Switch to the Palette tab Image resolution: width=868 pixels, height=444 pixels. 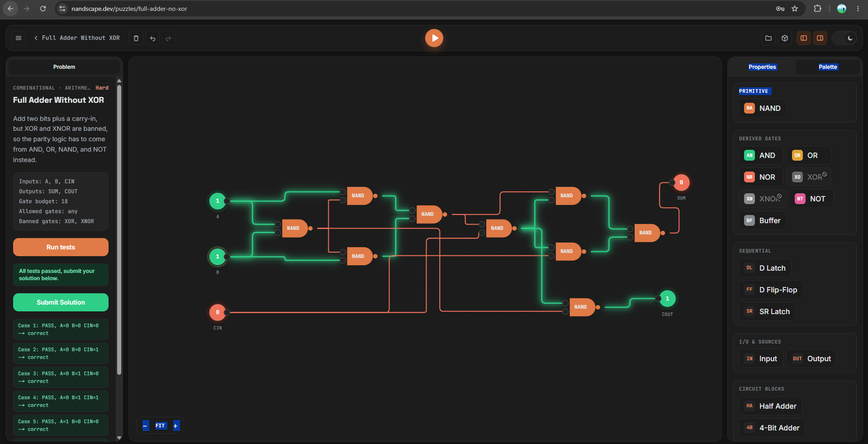point(828,67)
